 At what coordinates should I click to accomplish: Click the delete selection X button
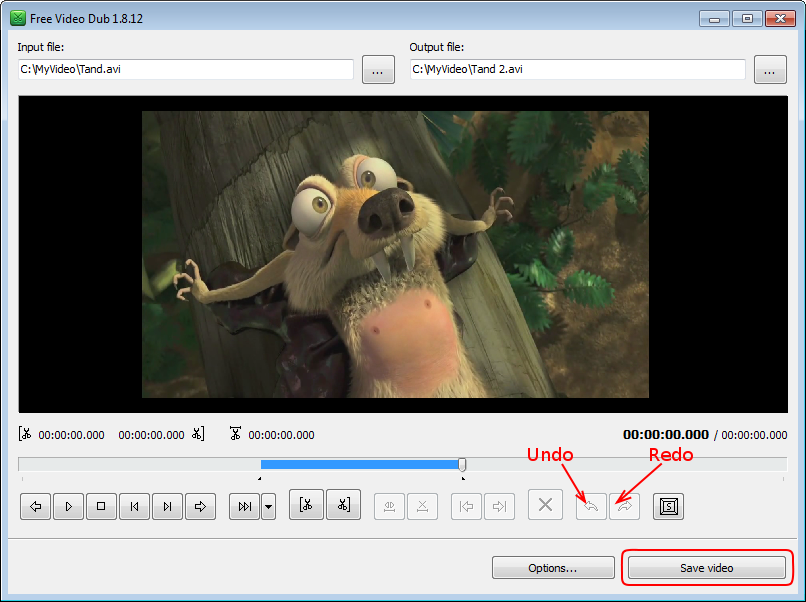545,505
